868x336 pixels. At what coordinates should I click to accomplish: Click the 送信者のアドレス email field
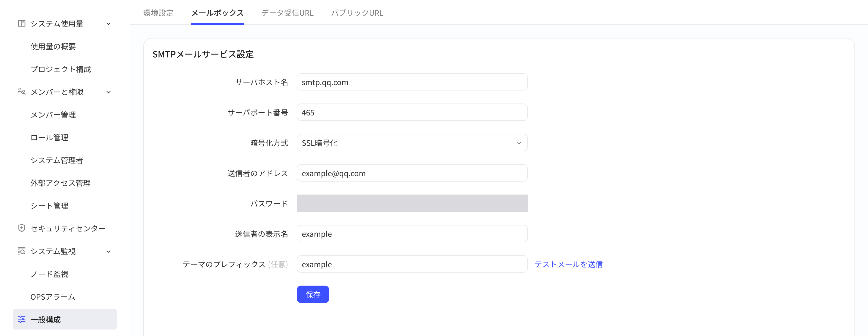[x=412, y=173]
